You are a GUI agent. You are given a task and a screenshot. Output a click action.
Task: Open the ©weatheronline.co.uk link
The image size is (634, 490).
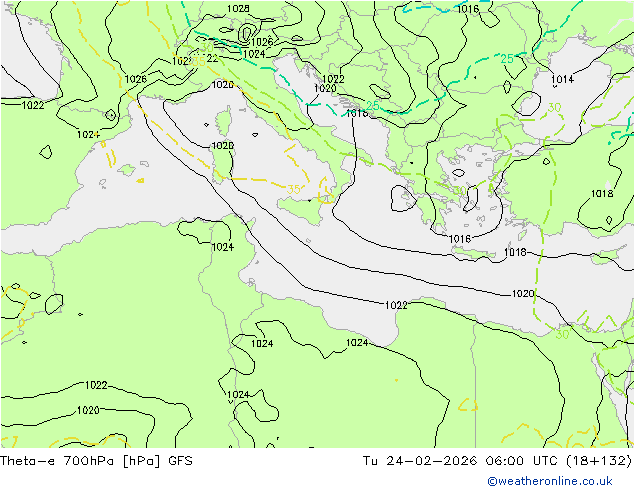coord(550,481)
